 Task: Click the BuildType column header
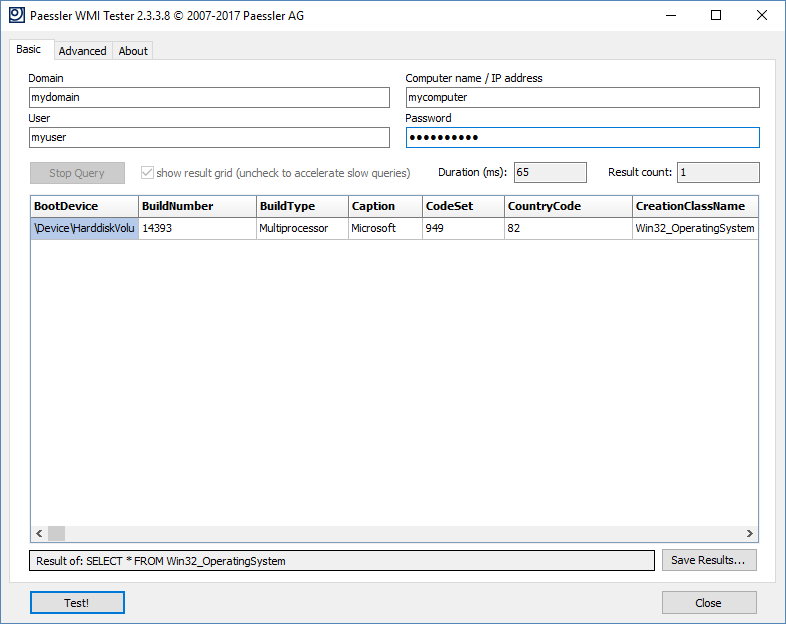coord(302,206)
